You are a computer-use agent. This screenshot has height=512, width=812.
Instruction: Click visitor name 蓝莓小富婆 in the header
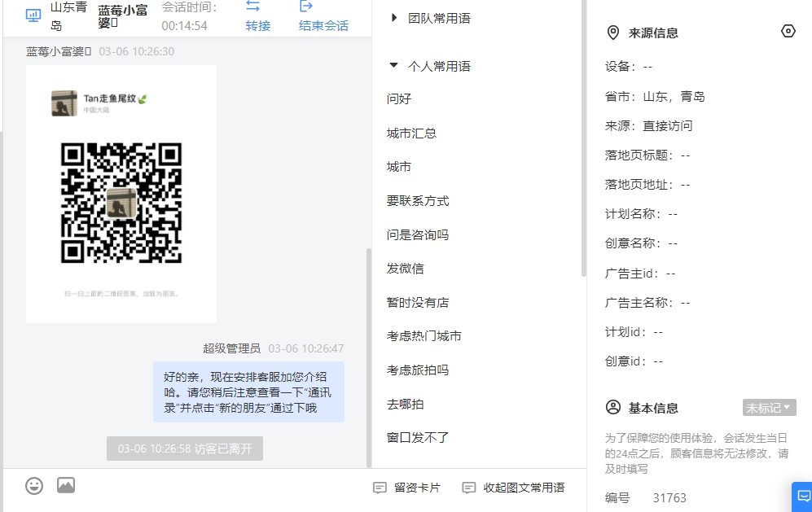coord(123,16)
